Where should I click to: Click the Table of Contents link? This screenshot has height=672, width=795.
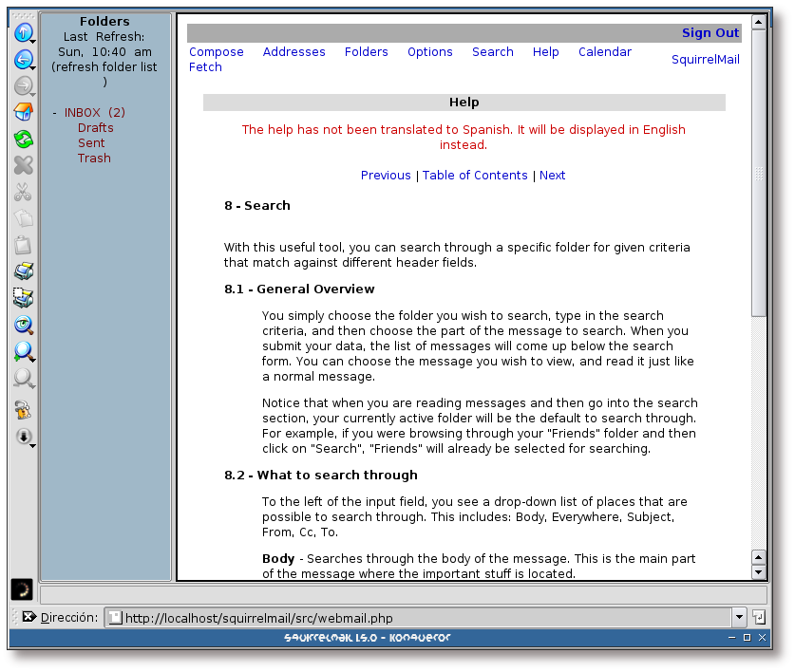tap(475, 176)
